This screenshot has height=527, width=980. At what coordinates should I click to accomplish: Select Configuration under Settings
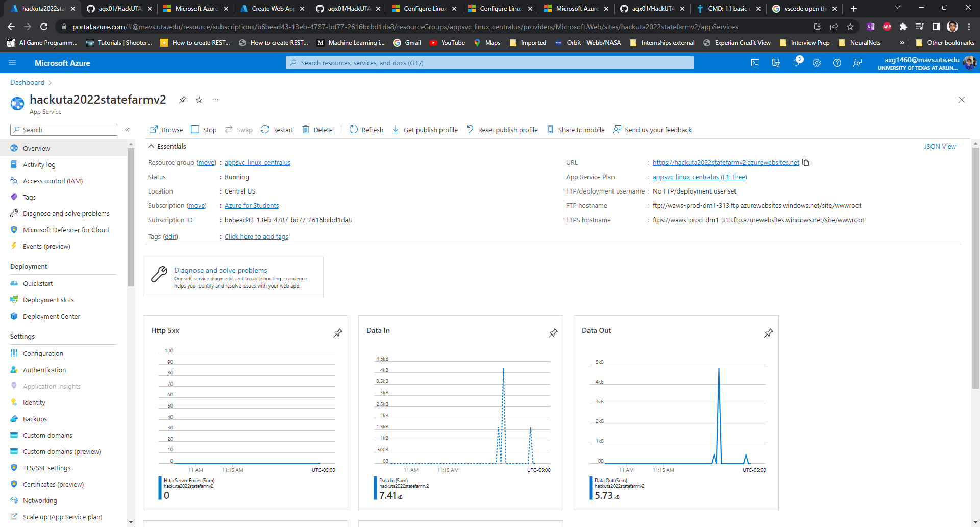point(43,353)
